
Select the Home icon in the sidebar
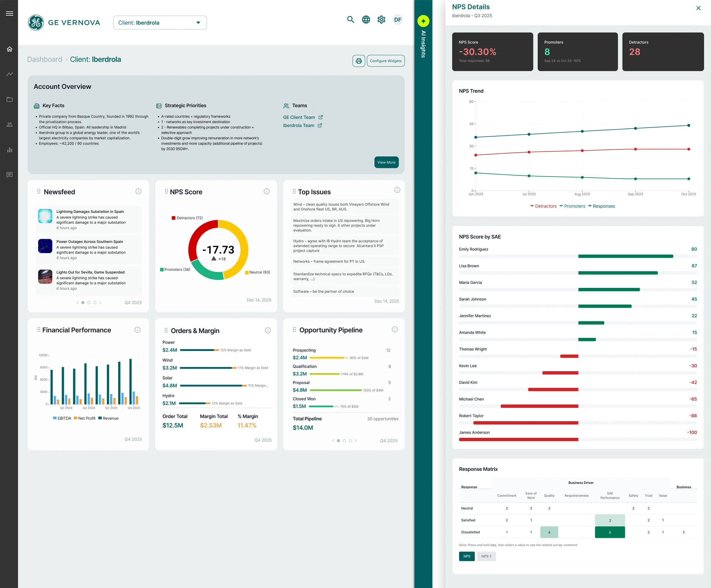click(x=9, y=49)
